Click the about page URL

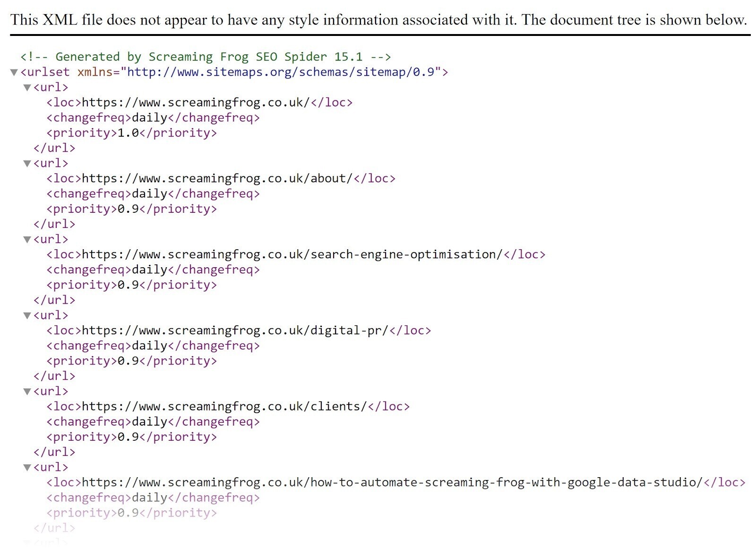[215, 178]
